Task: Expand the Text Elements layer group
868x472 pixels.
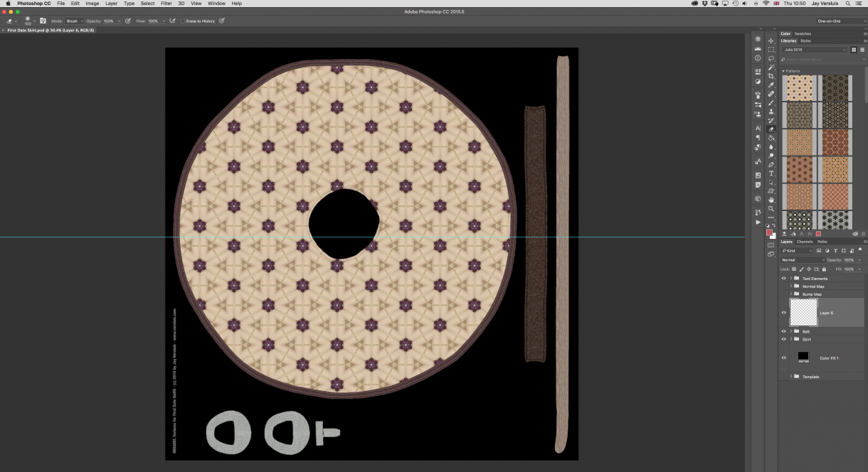Action: click(790, 279)
